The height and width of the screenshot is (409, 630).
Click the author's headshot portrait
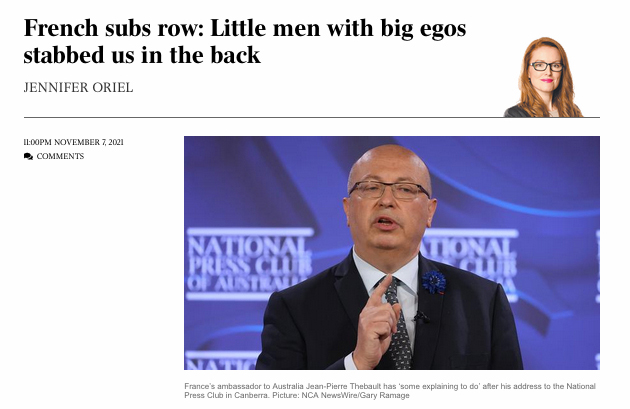pos(544,77)
